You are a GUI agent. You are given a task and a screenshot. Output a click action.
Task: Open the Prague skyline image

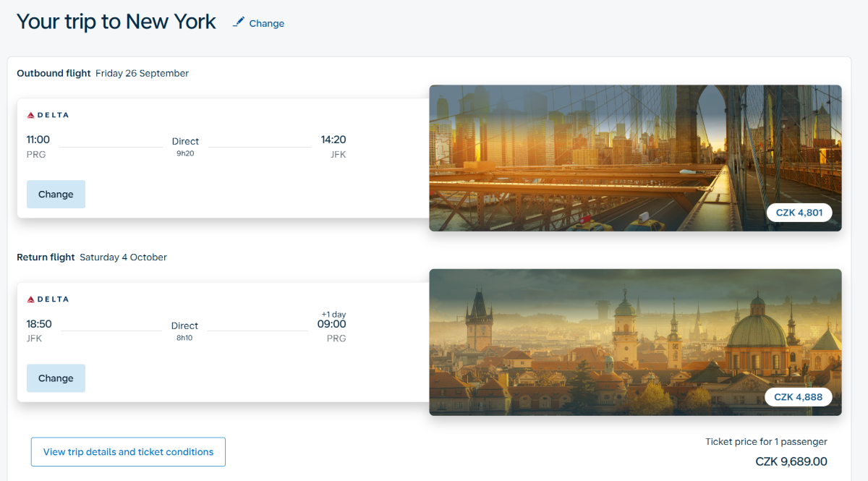(635, 342)
